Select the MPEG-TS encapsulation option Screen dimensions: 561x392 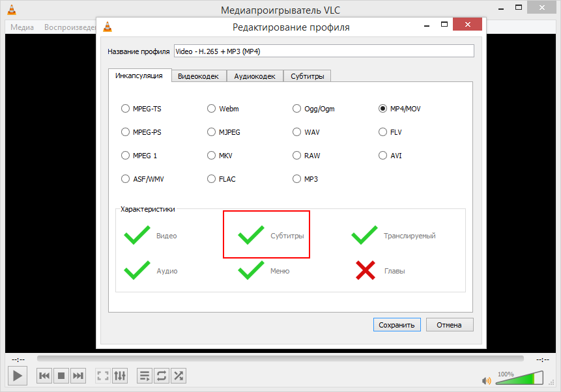pyautogui.click(x=141, y=108)
